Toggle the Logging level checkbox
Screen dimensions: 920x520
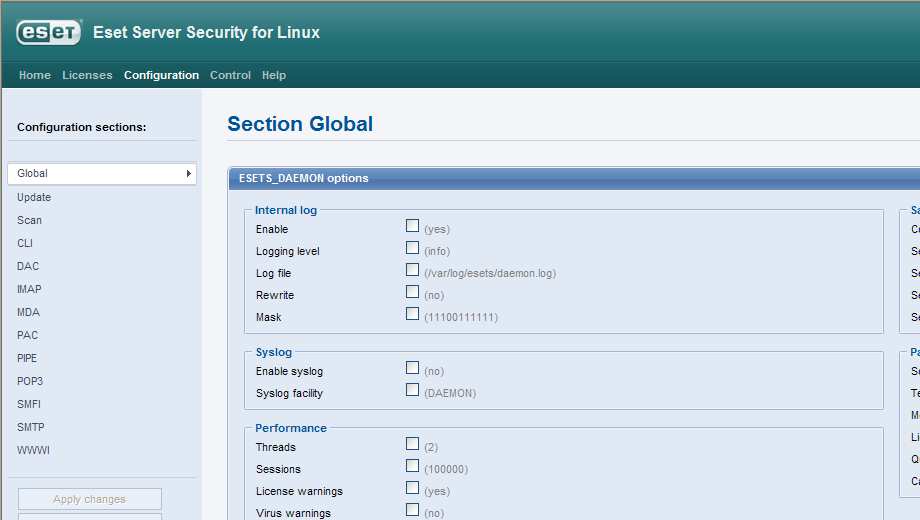coord(412,248)
